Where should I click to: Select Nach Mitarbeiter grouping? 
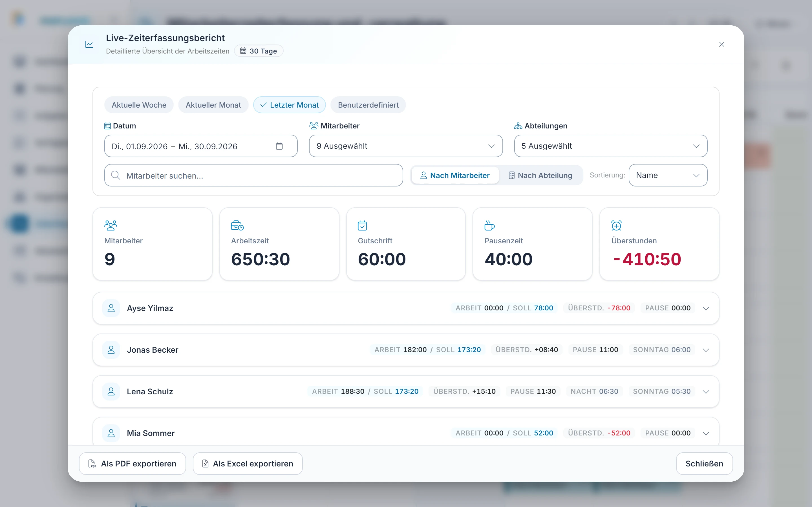click(x=455, y=175)
